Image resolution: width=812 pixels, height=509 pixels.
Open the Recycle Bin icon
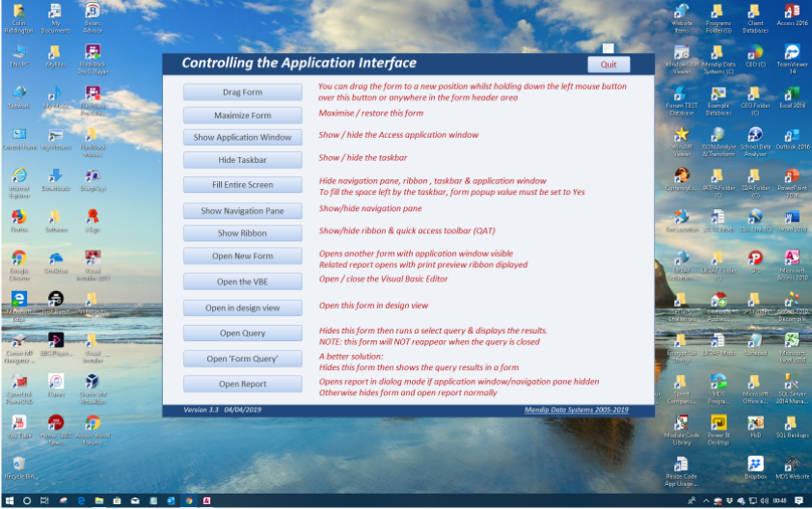point(17,465)
